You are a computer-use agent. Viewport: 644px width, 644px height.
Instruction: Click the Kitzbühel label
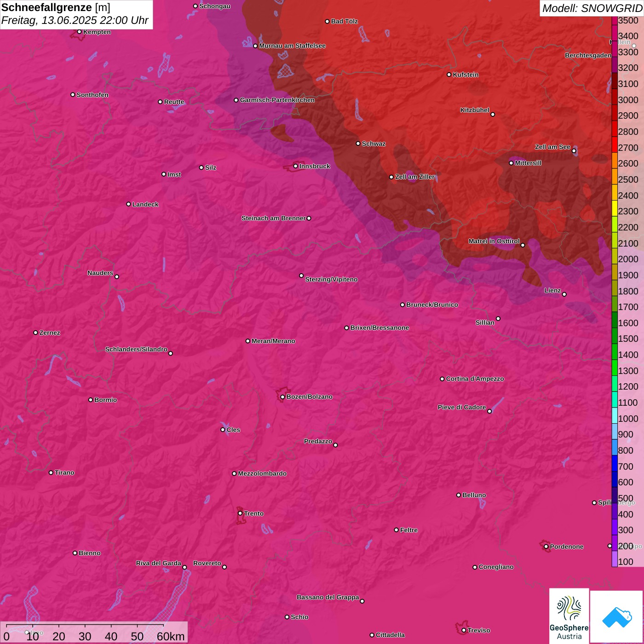(x=475, y=110)
